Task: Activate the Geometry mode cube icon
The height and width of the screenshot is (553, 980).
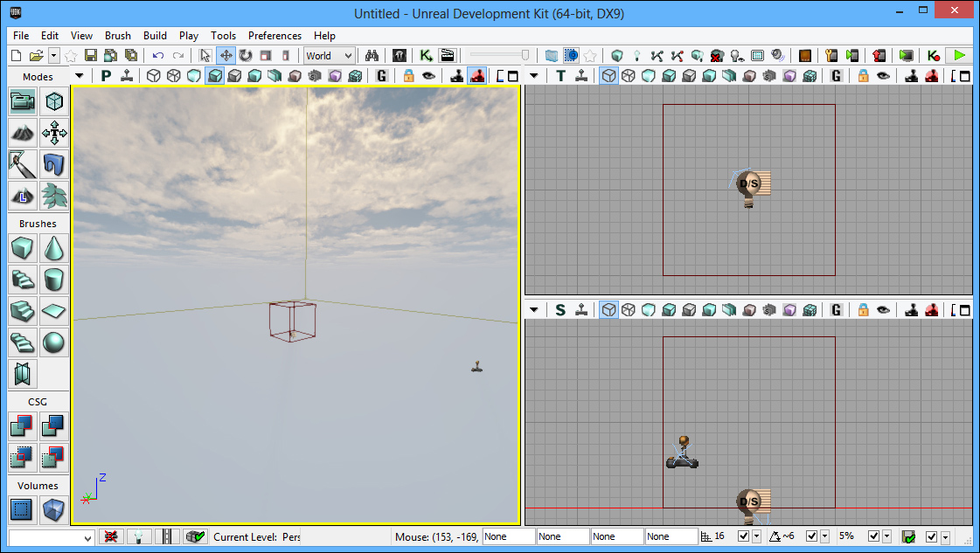Action: pos(55,102)
